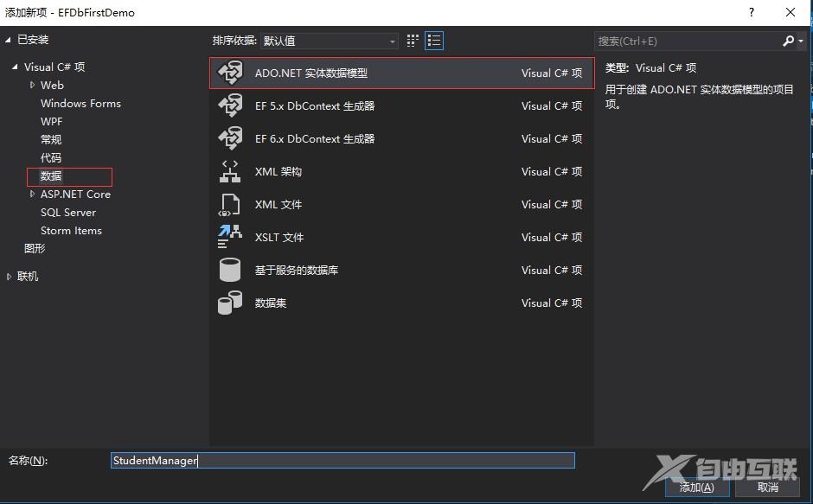Screen dimensions: 813x504
Task: Select the 数据集 template
Action: [346, 303]
